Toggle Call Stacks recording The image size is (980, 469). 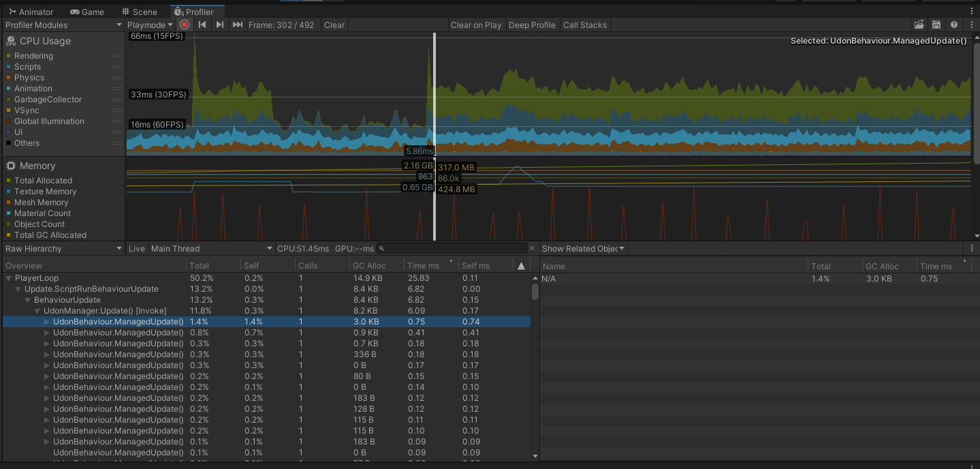(x=584, y=25)
